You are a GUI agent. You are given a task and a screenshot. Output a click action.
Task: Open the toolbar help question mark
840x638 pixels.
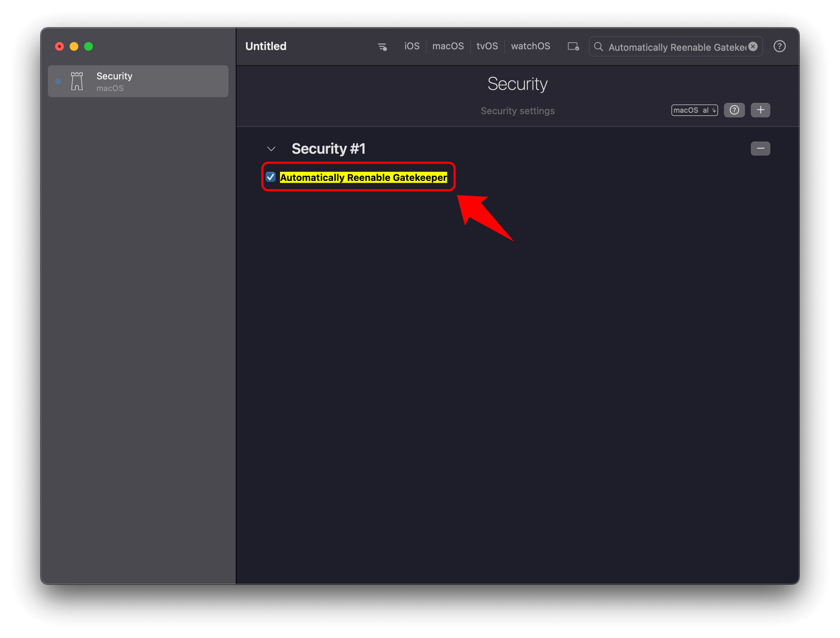coord(779,46)
